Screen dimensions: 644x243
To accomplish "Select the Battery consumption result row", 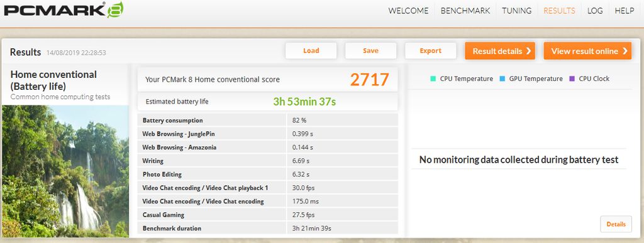I will [267, 120].
